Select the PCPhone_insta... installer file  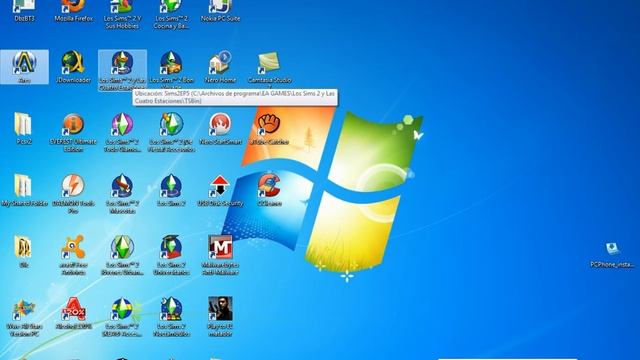pos(612,255)
